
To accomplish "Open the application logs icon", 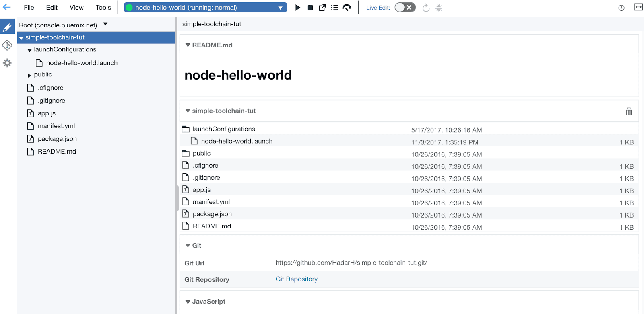I will click(334, 8).
